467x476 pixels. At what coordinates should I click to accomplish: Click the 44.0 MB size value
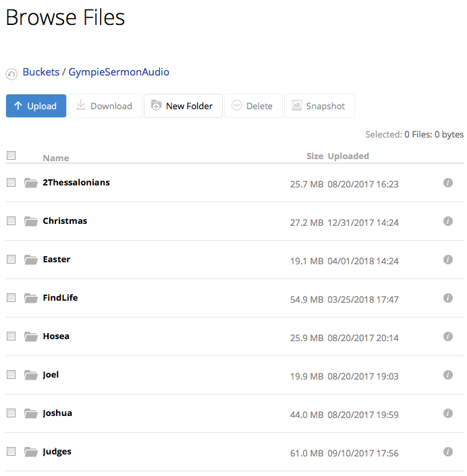pyautogui.click(x=306, y=415)
